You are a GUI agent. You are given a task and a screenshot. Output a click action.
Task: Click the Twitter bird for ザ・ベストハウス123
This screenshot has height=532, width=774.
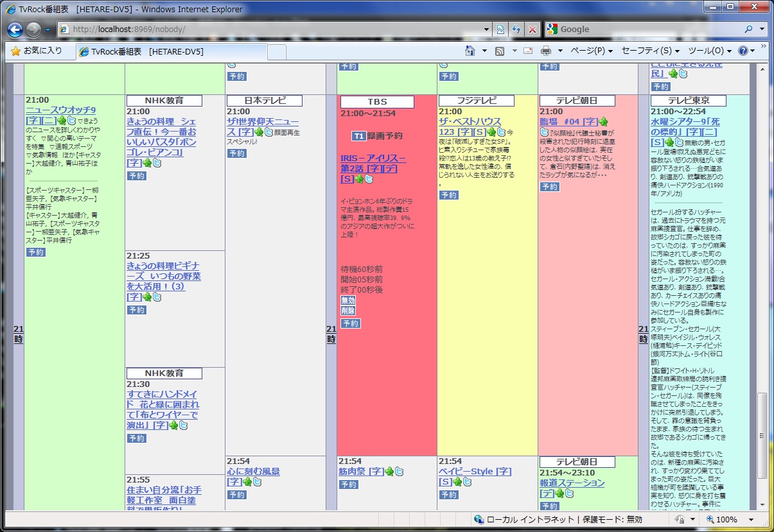pyautogui.click(x=501, y=132)
